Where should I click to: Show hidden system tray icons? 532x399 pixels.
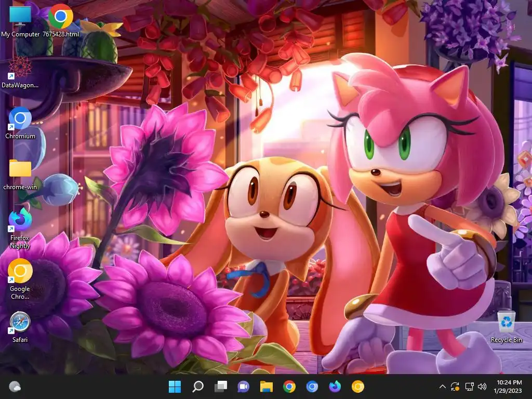[x=443, y=387]
